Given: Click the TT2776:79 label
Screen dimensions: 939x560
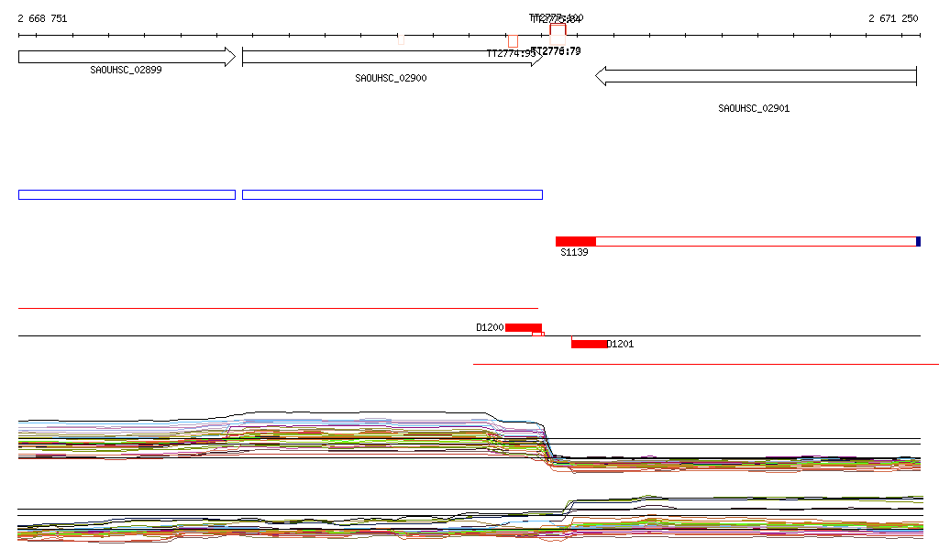Looking at the screenshot, I should (557, 50).
